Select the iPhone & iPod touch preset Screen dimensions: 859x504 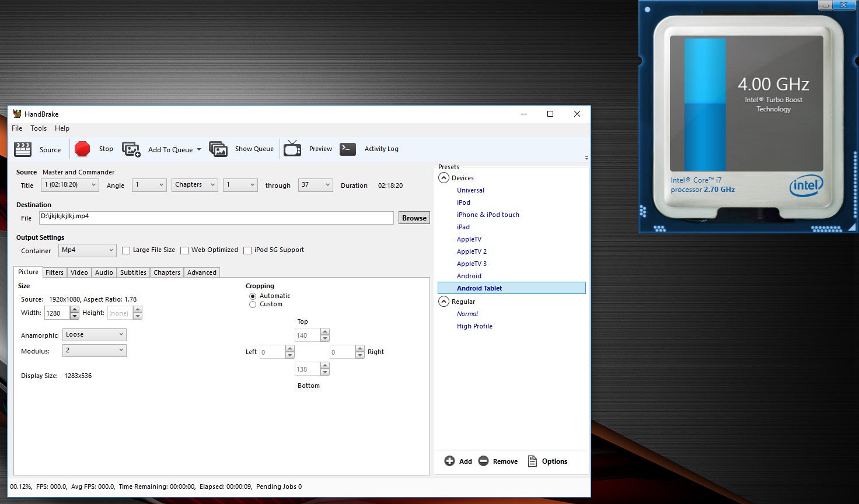(x=488, y=215)
